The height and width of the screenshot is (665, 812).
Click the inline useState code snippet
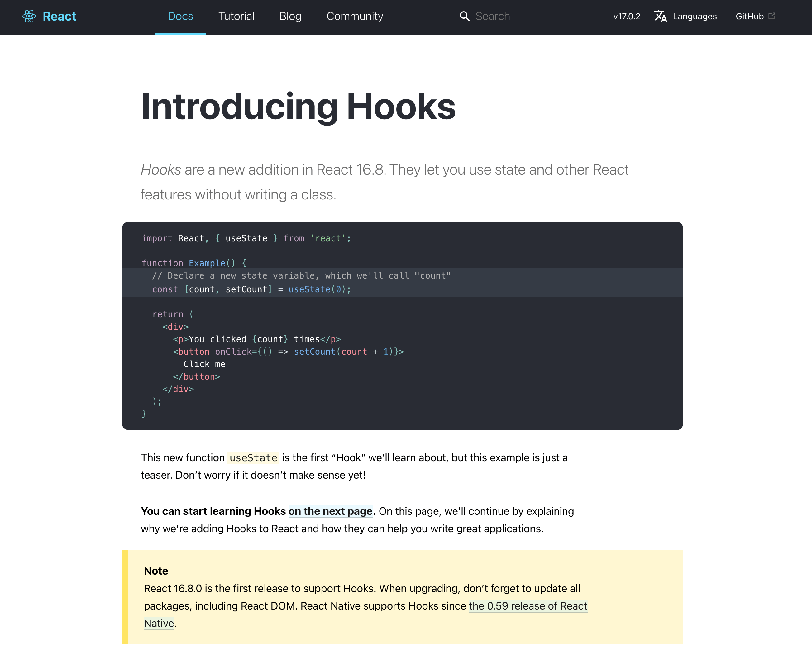(x=253, y=457)
